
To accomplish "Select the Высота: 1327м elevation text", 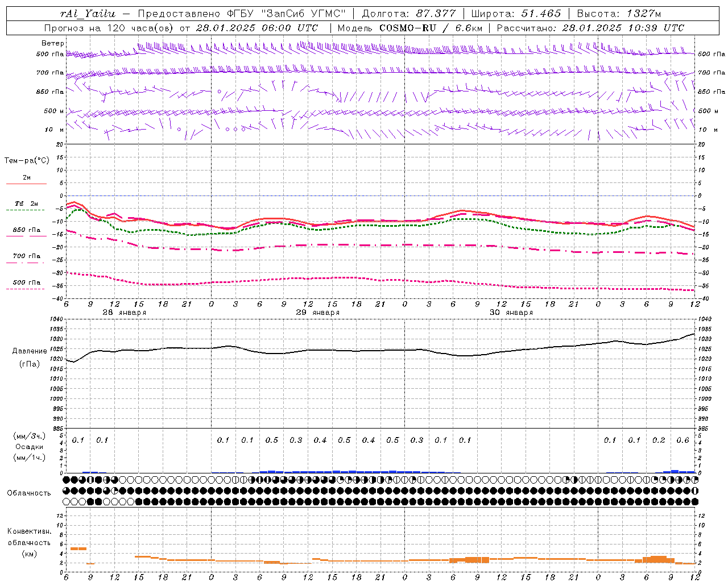I will tap(619, 14).
